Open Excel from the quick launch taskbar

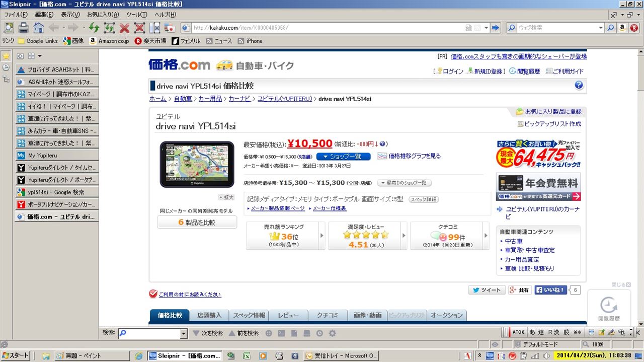[247, 355]
